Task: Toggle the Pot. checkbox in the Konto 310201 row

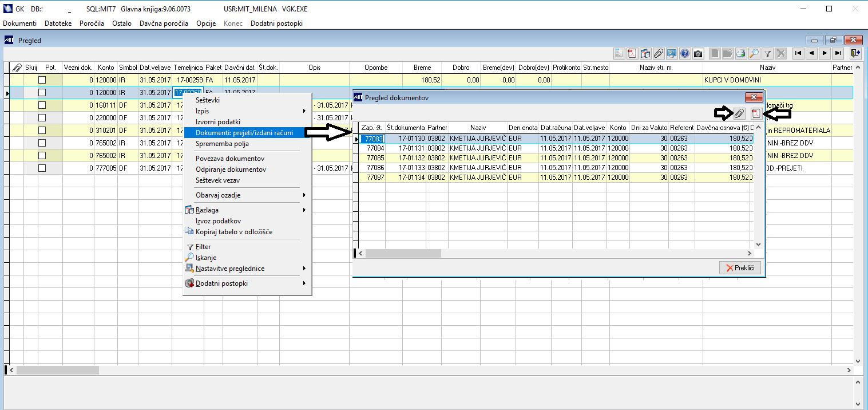Action: (x=42, y=131)
